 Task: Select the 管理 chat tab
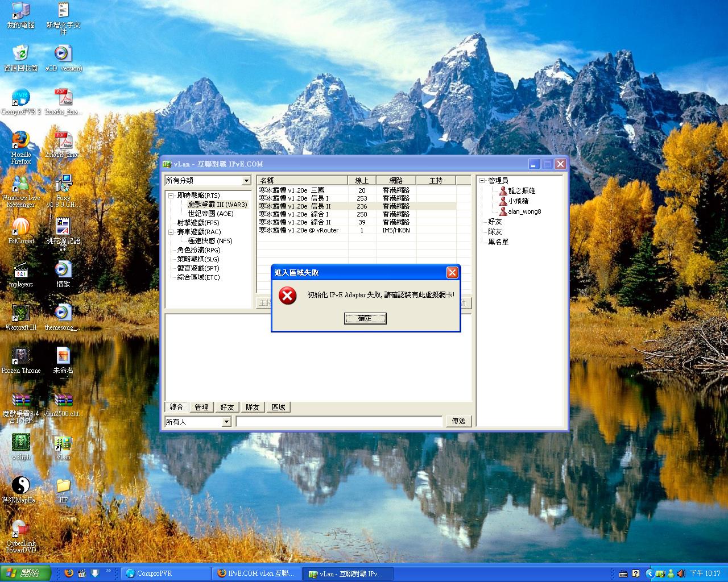(201, 408)
